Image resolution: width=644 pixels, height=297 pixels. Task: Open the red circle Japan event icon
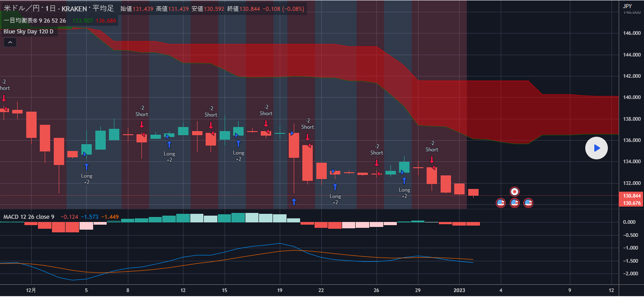pyautogui.click(x=514, y=192)
